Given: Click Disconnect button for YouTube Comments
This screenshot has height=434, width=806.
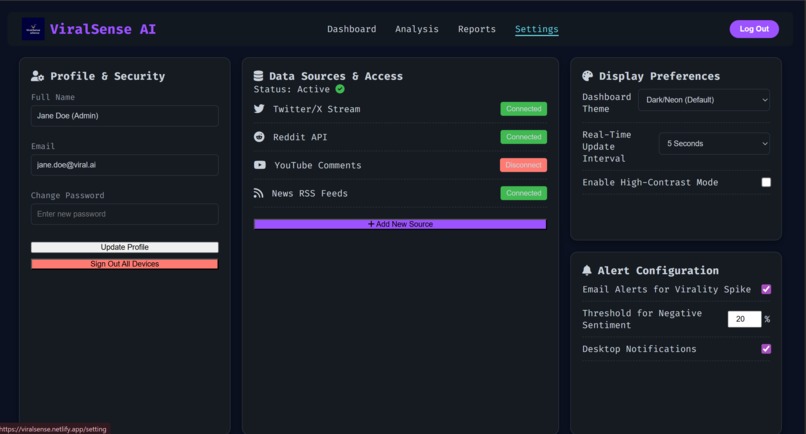Looking at the screenshot, I should coord(523,165).
